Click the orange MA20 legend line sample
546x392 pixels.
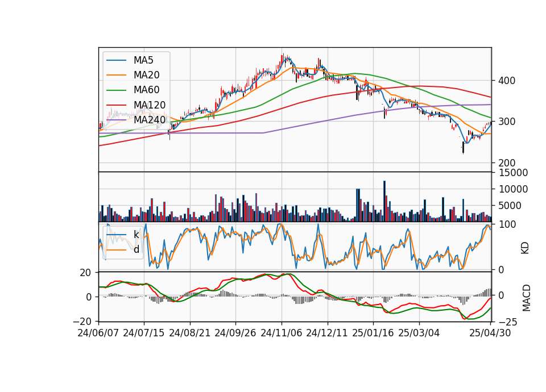click(x=116, y=75)
